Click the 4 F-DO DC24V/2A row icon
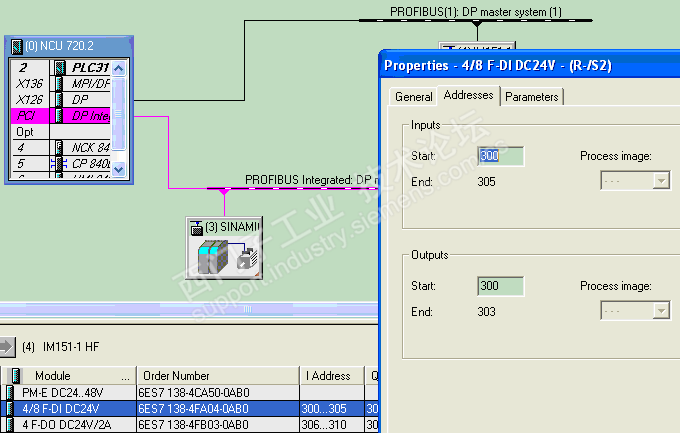Viewport: 680px width, 433px height. pos(10,424)
